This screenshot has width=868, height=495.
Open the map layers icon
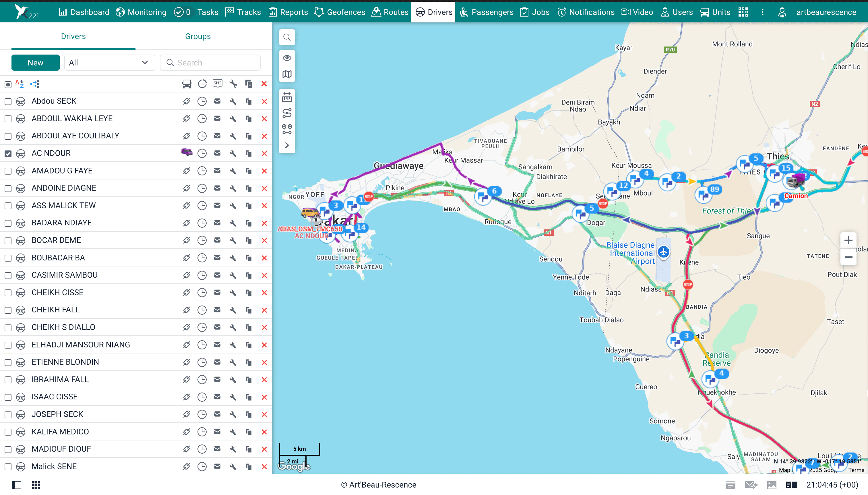(287, 74)
